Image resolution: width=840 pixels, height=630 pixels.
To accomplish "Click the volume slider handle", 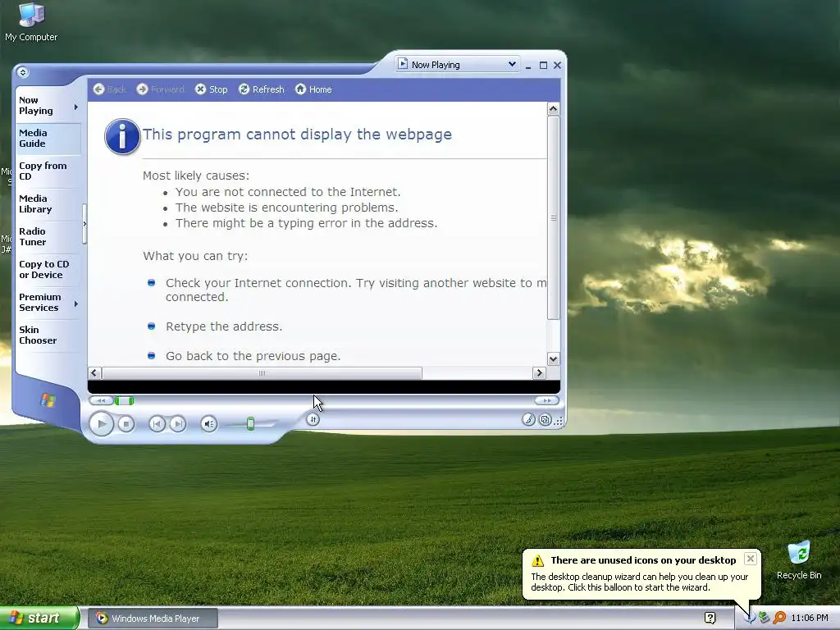I will click(x=250, y=424).
